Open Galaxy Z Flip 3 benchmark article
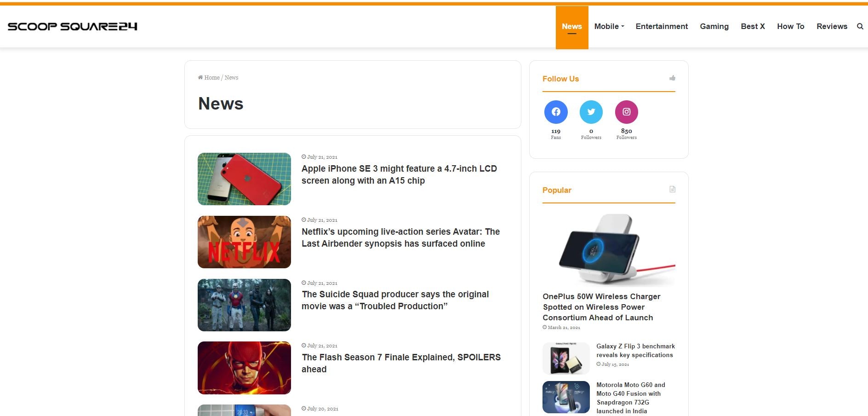The width and height of the screenshot is (868, 416). click(635, 351)
